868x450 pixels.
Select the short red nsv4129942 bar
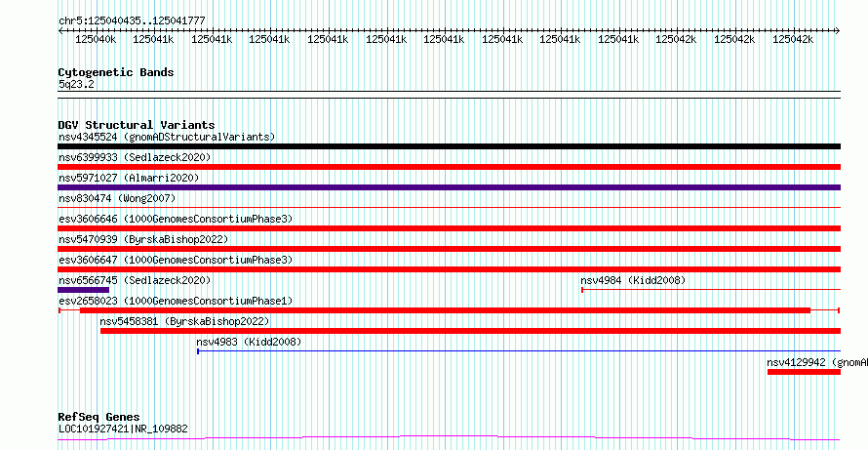coord(804,372)
